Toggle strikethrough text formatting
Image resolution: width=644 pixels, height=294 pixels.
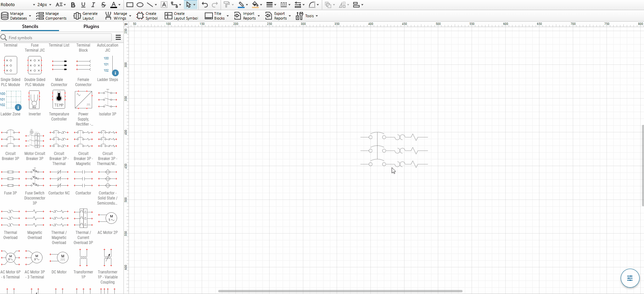104,5
